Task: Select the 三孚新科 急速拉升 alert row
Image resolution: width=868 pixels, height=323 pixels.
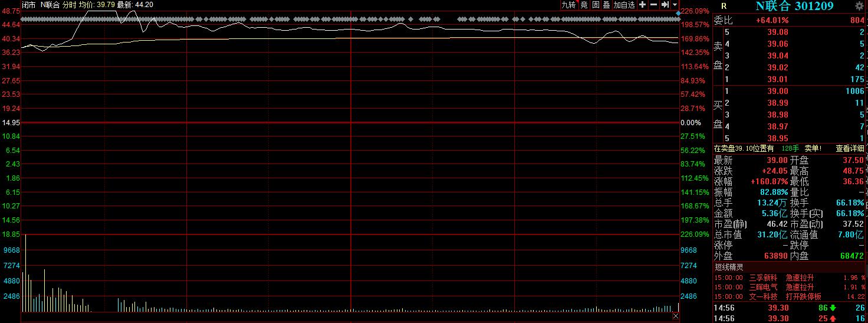Action: click(790, 278)
